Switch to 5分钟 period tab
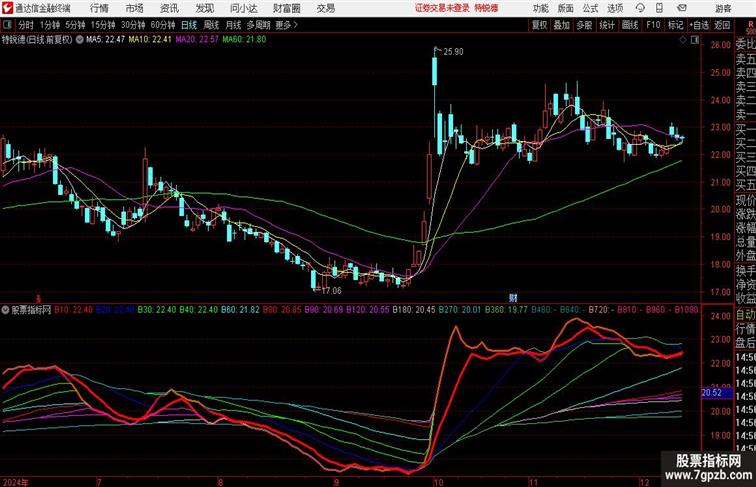Viewport: 756px width, 487px height. click(75, 25)
